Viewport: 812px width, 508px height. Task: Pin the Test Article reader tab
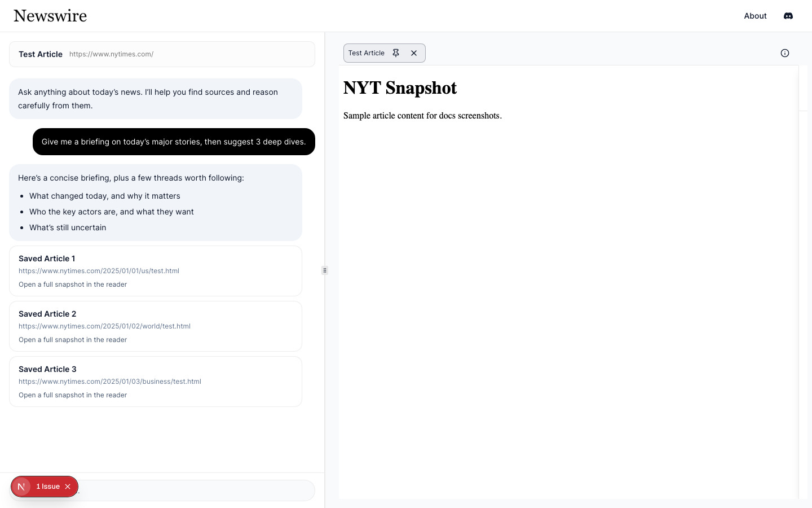coord(396,52)
